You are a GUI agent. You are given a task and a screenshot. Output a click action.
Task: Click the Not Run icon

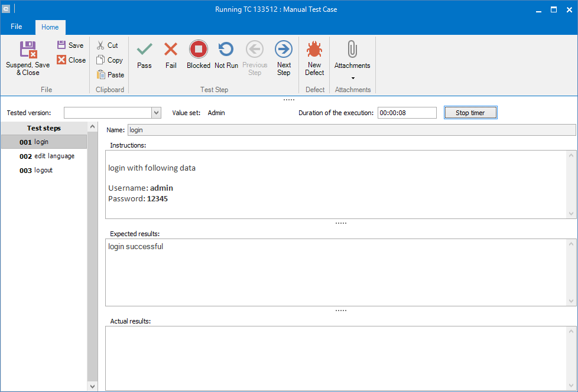[x=226, y=49]
